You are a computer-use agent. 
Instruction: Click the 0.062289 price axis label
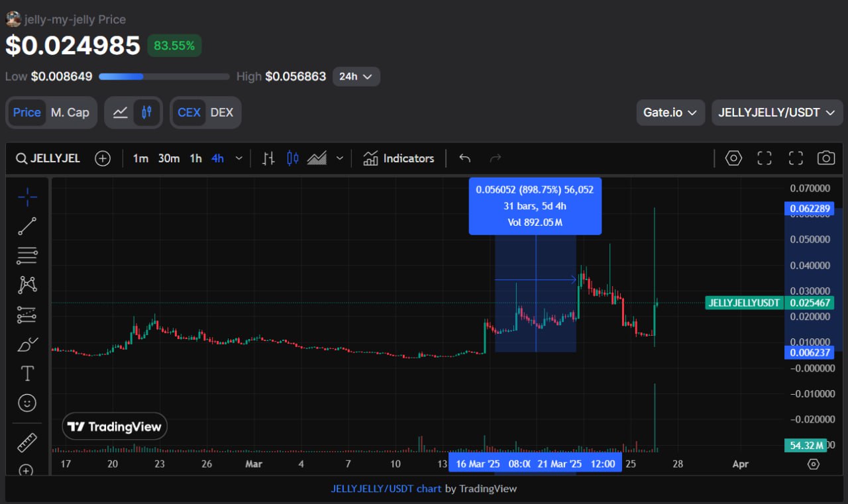809,209
